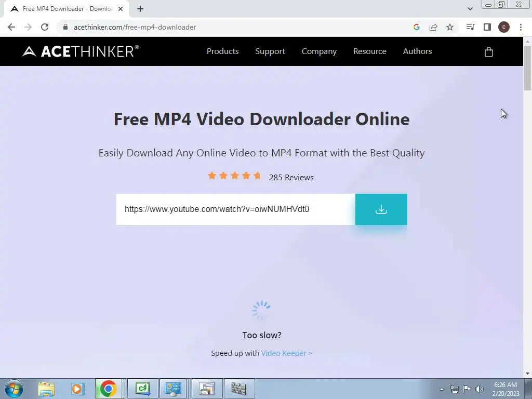Click the page vertical scrollbar thumb
The height and width of the screenshot is (399, 532).
(x=527, y=68)
